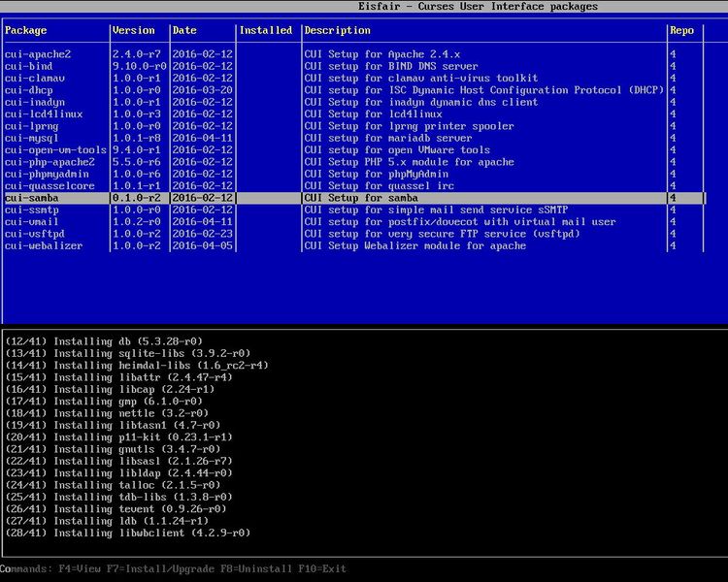Click the Repo column header
The image size is (728, 582).
(x=682, y=30)
